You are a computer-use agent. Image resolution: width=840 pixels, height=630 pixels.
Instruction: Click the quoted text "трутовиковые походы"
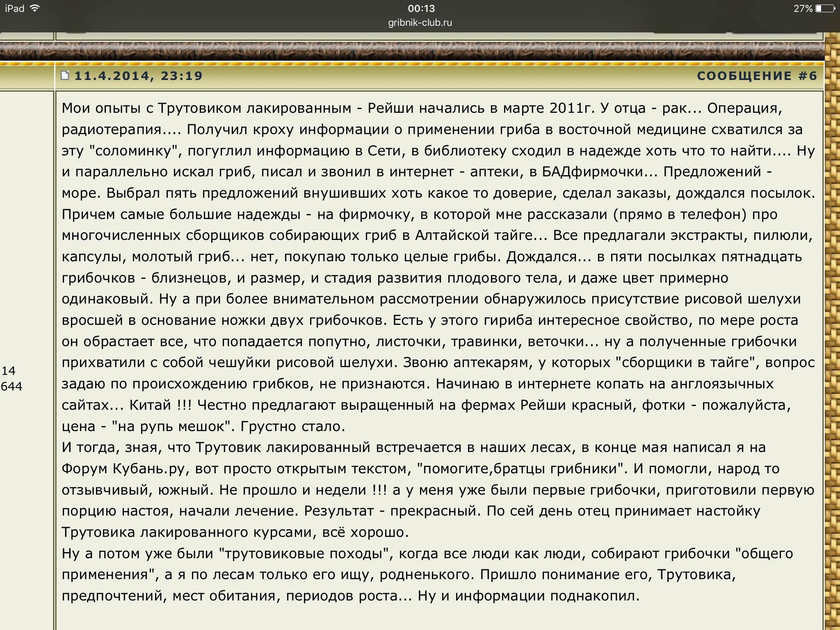(x=304, y=553)
